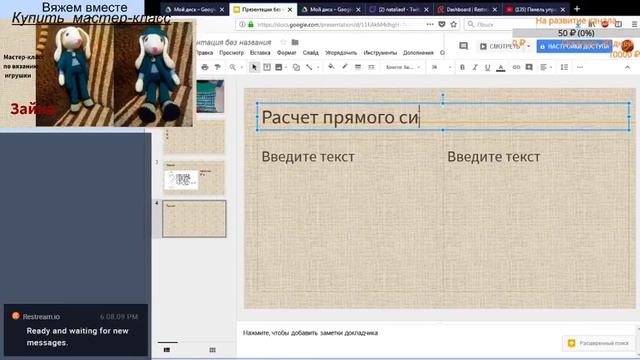Click the bookmark star in address bar
Image resolution: width=640 pixels, height=360 pixels.
453,24
